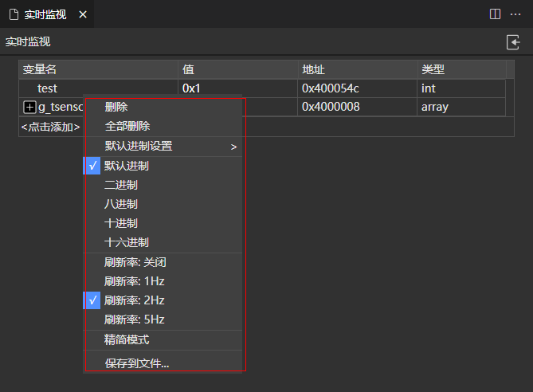The height and width of the screenshot is (392, 533).
Task: Set refresh rate to 1Hz
Action: point(134,281)
